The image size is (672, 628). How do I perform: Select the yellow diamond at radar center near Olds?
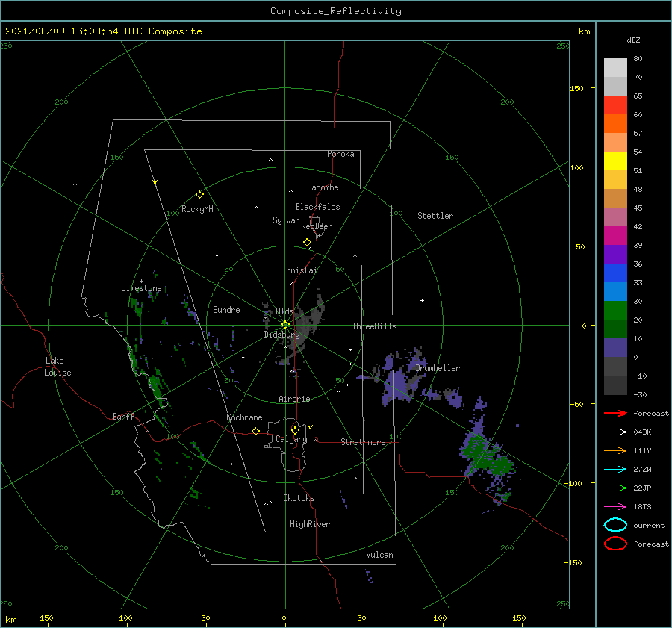point(285,325)
